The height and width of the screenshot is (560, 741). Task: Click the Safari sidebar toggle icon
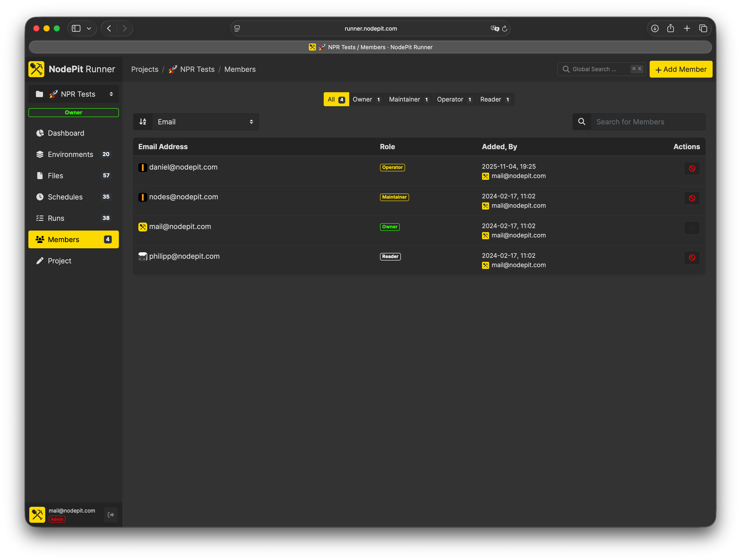click(76, 28)
